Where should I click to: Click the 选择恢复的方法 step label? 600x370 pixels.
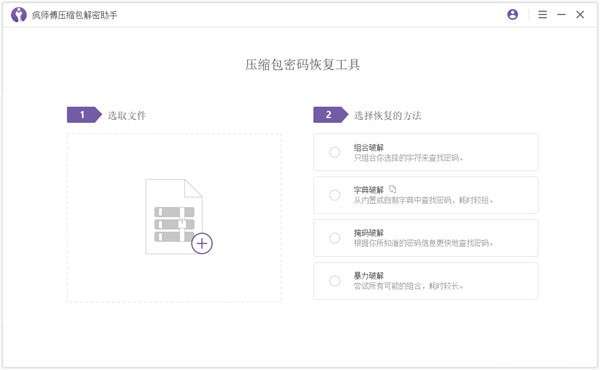(387, 115)
